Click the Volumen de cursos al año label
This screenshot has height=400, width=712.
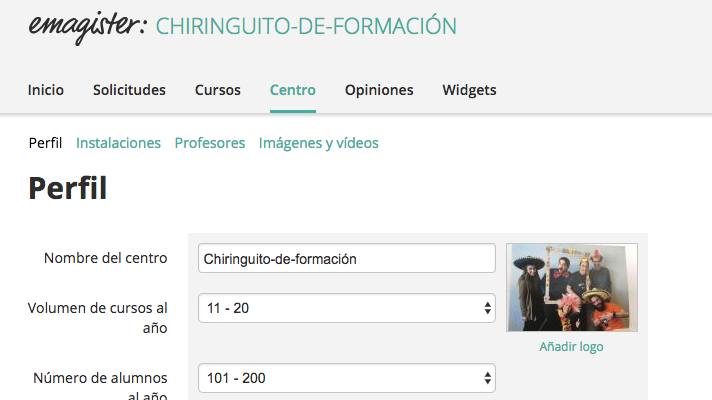click(98, 318)
